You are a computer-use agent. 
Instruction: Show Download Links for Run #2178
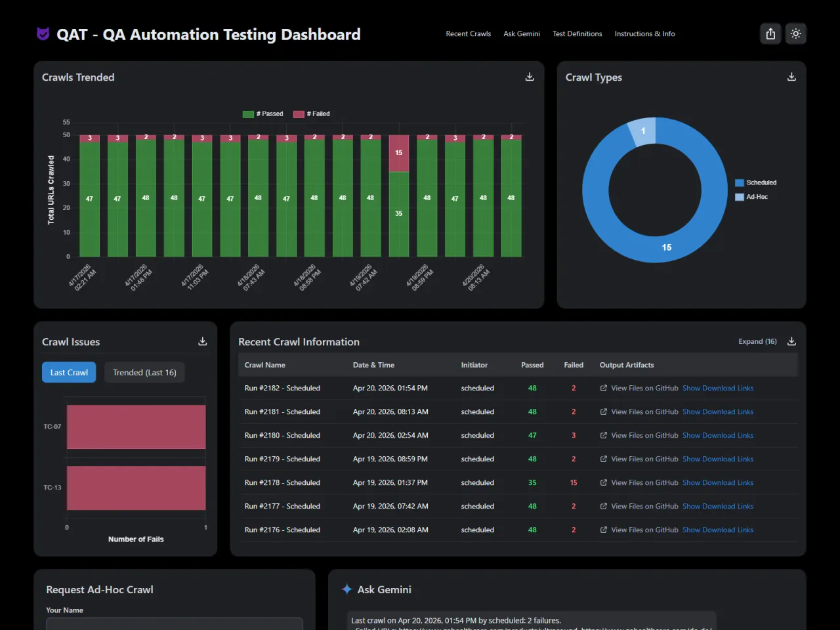718,482
